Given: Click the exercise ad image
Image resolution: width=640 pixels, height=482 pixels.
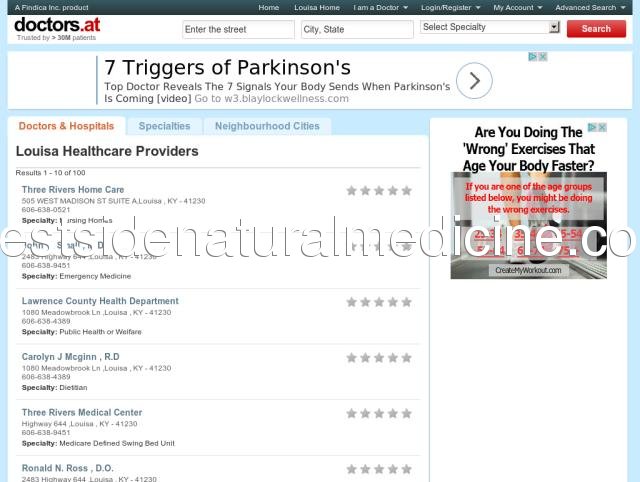Looking at the screenshot, I should (529, 225).
